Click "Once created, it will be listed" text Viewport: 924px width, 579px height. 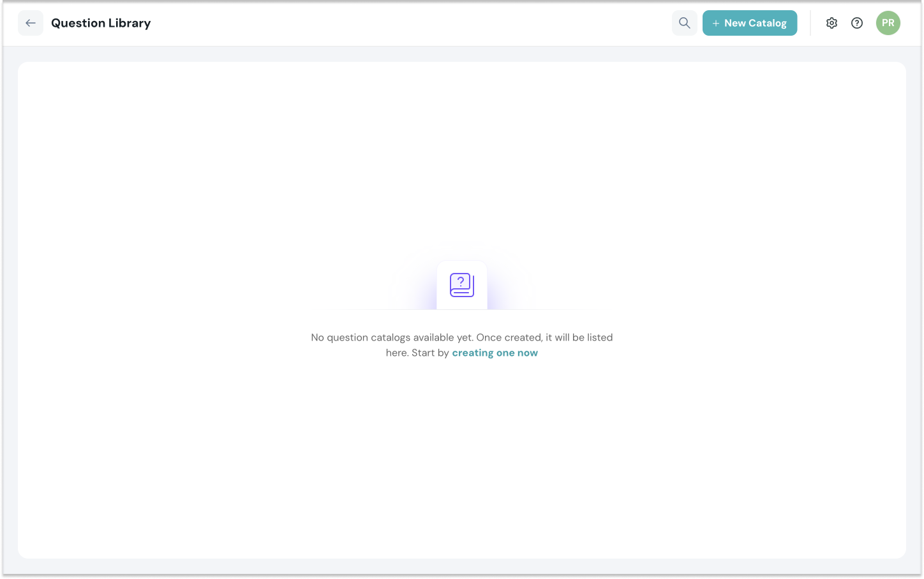click(x=544, y=337)
